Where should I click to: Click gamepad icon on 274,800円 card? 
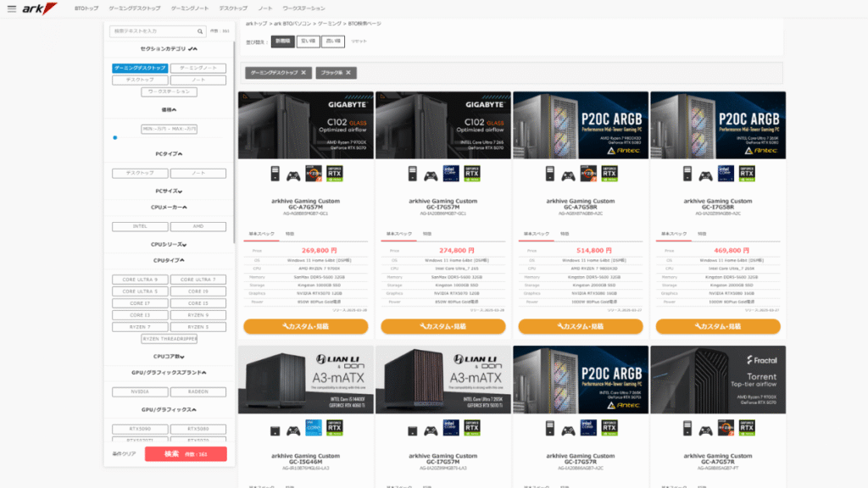click(x=431, y=176)
